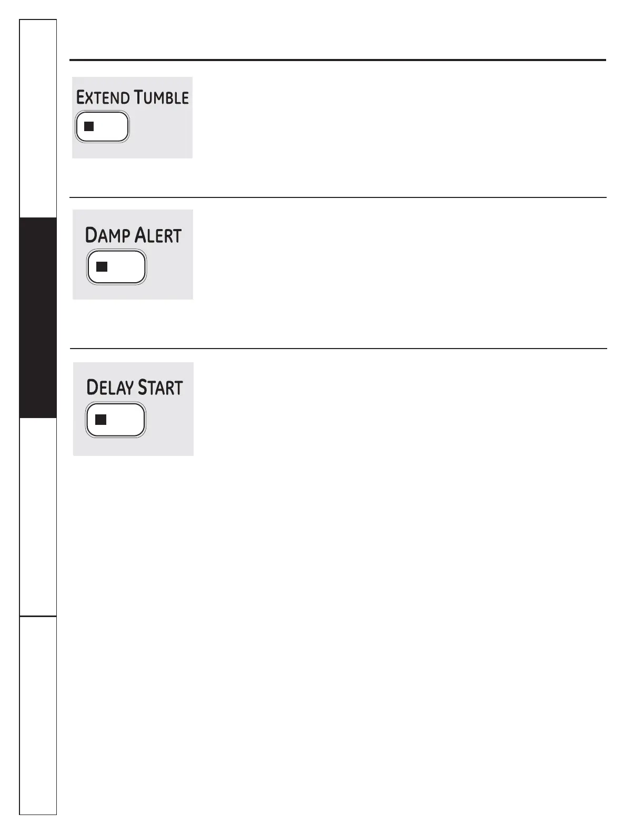Select the black highlighted sidebar tab
The width and height of the screenshot is (644, 834).
38,317
